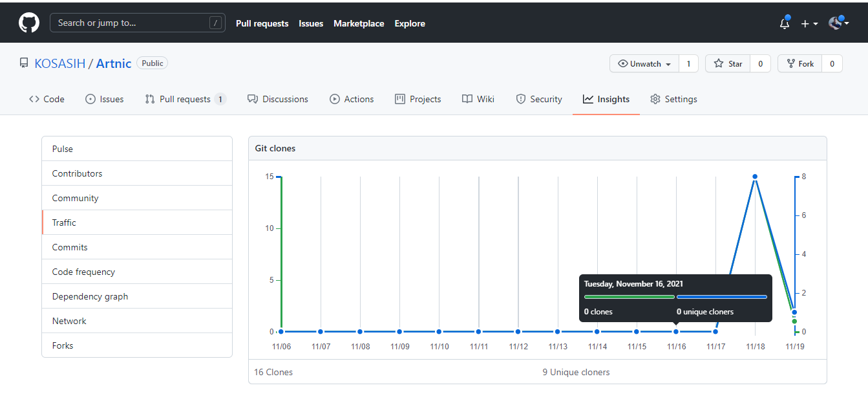
Task: Open Dependency graph in sidebar
Action: (137, 296)
